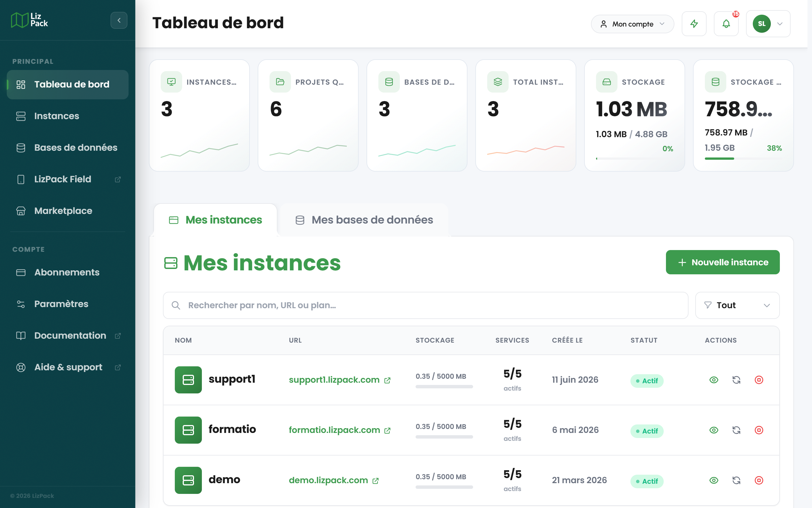
Task: Open the quick actions lightning icon
Action: [694, 24]
